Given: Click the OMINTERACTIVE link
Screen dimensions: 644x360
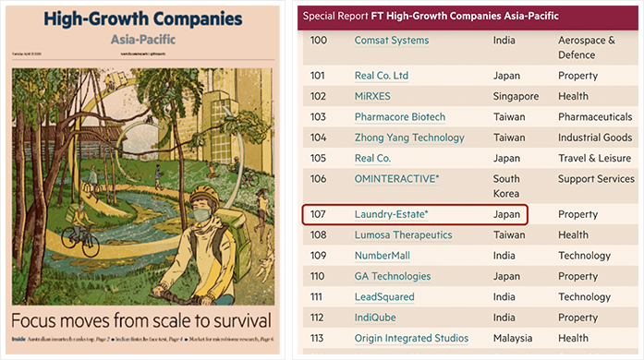Looking at the screenshot, I should [396, 179].
